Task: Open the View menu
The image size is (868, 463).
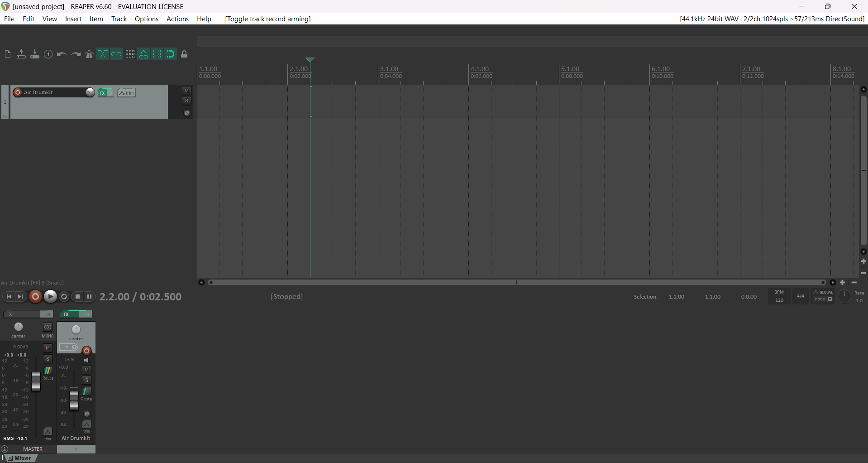Action: [50, 19]
